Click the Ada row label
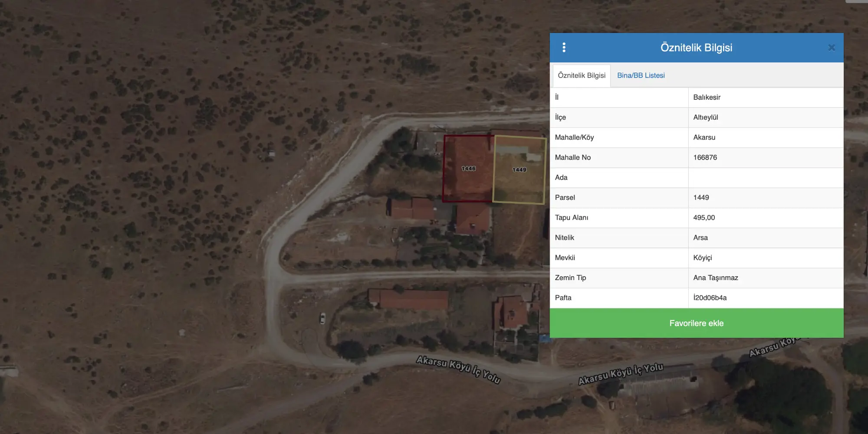 pyautogui.click(x=561, y=177)
